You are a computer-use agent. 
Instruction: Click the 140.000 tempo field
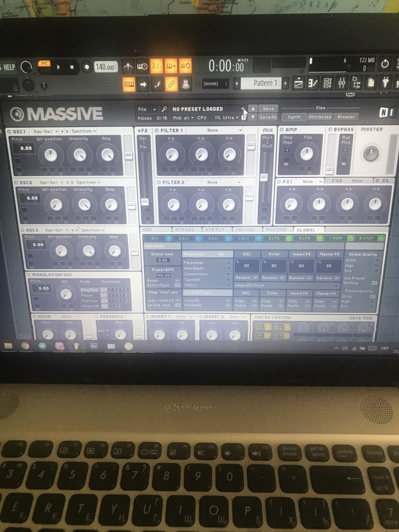pos(106,67)
